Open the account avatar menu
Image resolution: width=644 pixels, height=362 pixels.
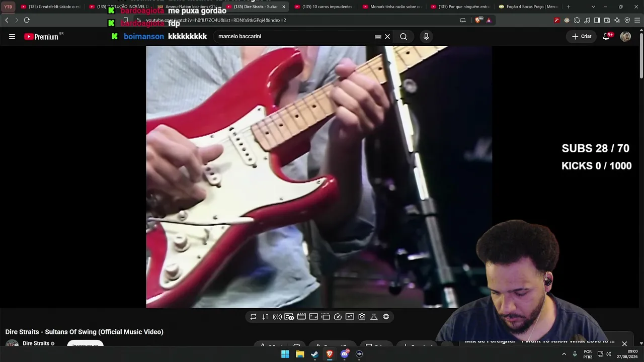pyautogui.click(x=625, y=36)
